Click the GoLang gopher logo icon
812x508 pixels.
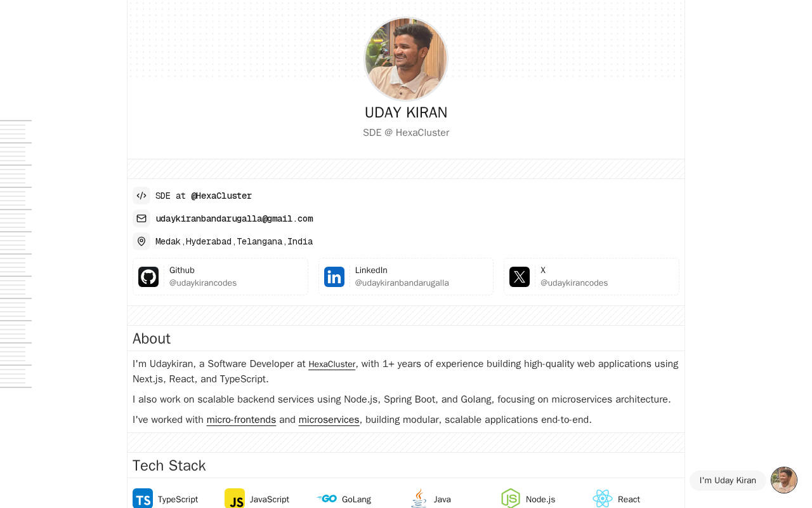click(x=327, y=498)
